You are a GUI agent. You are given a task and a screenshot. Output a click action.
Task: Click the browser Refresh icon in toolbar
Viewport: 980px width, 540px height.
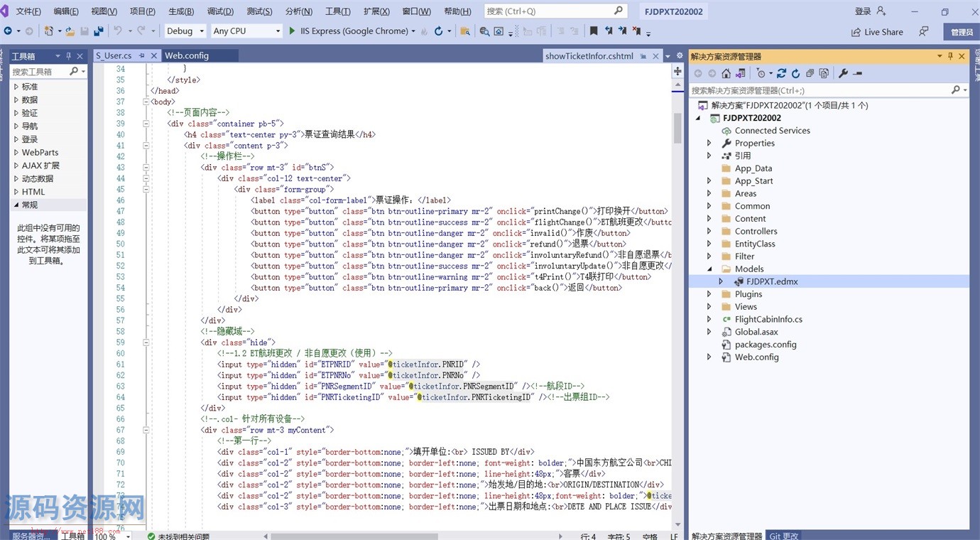click(439, 31)
